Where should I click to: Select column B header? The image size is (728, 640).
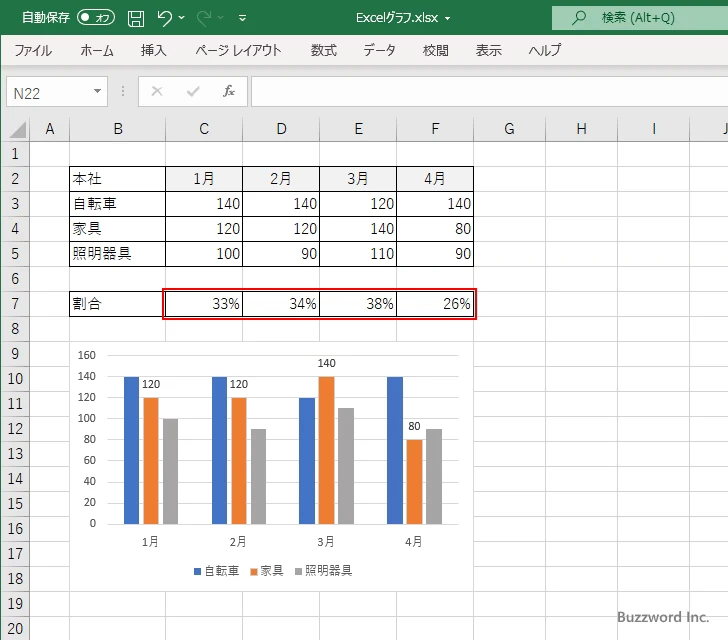coord(118,129)
